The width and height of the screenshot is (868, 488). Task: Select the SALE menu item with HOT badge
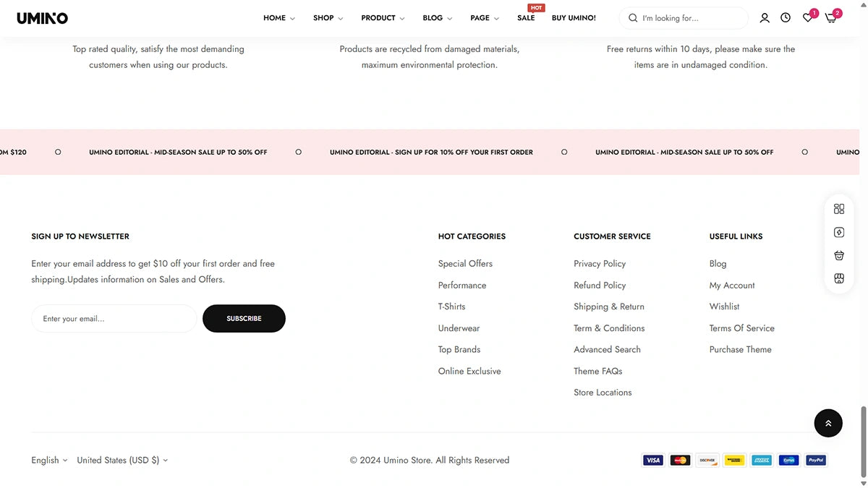[x=527, y=17]
